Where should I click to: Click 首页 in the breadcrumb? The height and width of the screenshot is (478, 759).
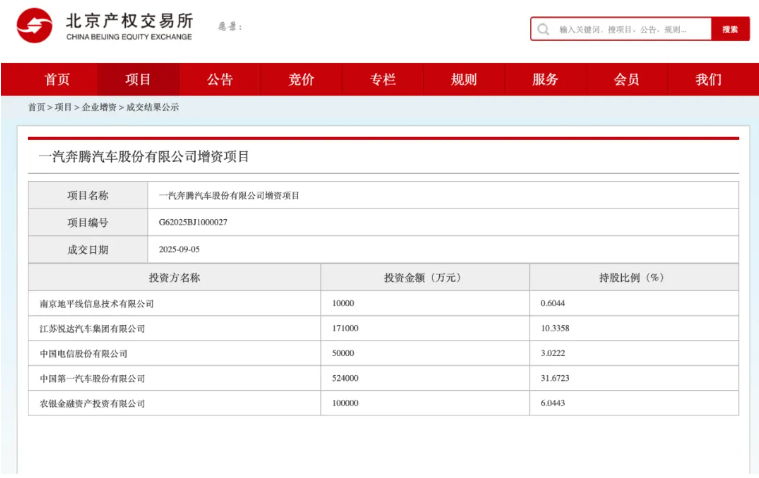[x=36, y=107]
